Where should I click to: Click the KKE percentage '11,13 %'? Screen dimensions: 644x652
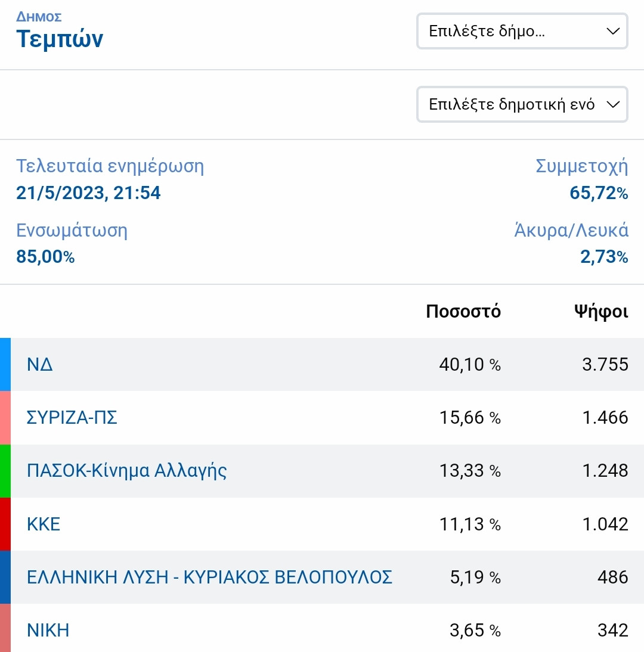tap(470, 524)
